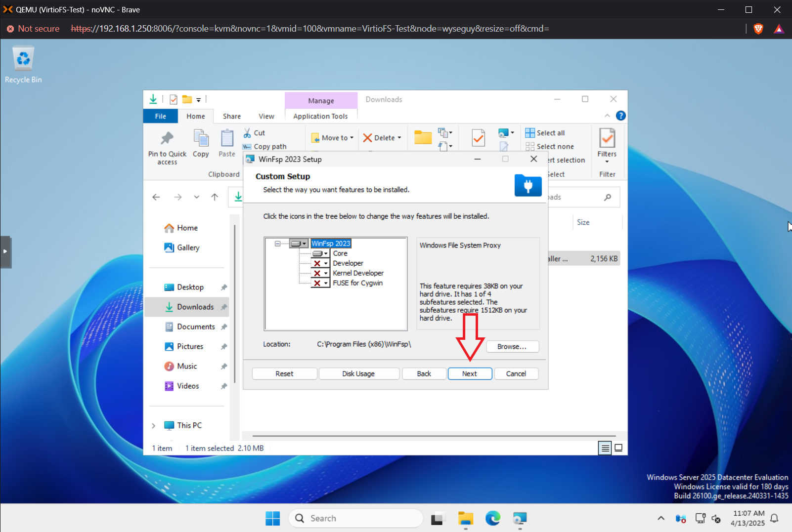This screenshot has width=792, height=532.
Task: Select Core in feature tree
Action: coord(340,253)
